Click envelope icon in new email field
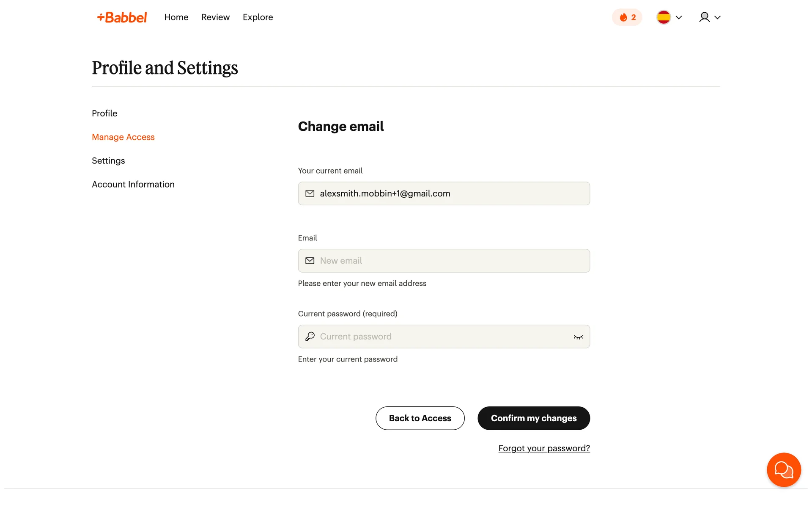812x508 pixels. (310, 261)
